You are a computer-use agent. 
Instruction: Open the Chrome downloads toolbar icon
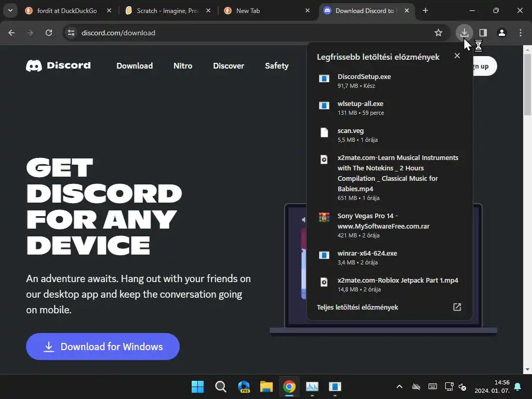coord(464,33)
